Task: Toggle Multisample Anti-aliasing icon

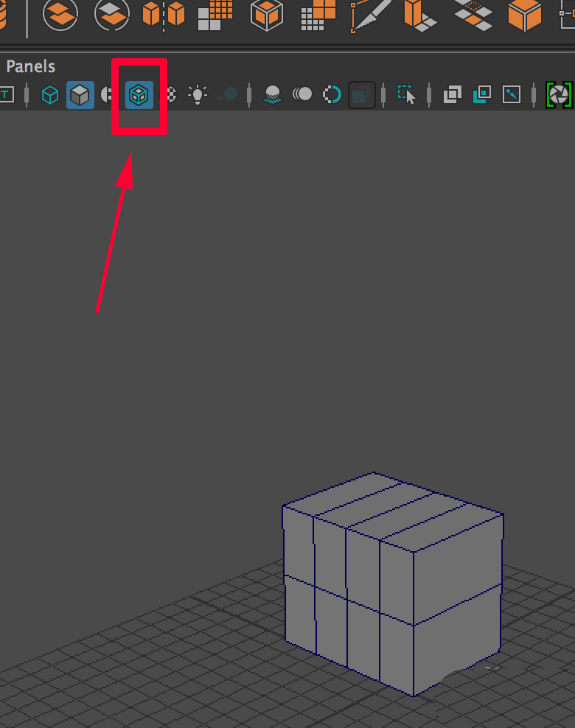Action: coord(332,95)
